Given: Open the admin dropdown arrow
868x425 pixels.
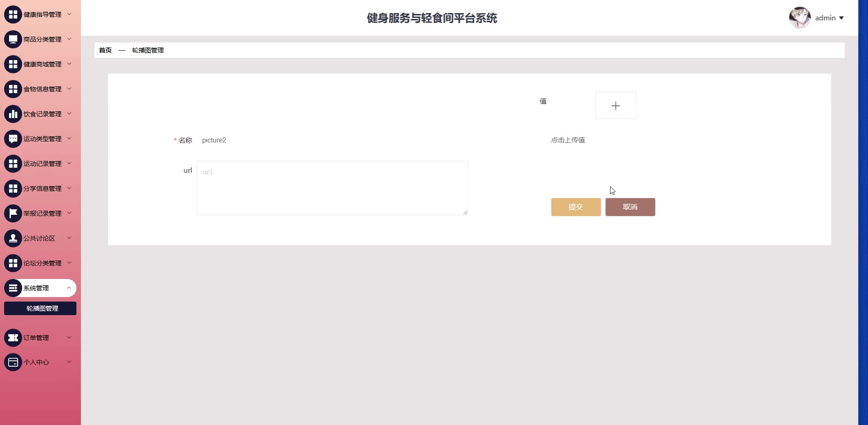Looking at the screenshot, I should [841, 18].
